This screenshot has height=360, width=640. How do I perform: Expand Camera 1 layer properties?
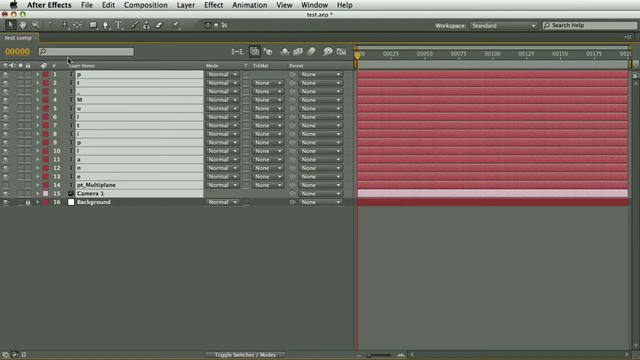click(x=38, y=193)
